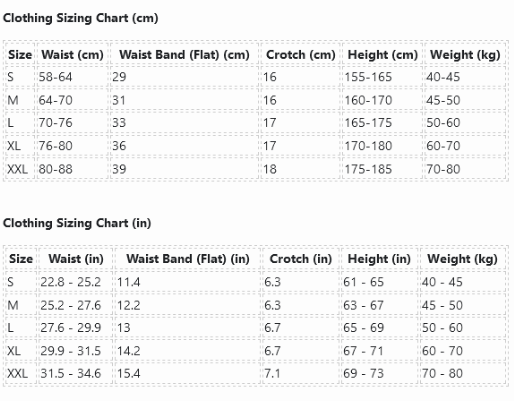Click the Height (in) column header
Image resolution: width=514 pixels, height=401 pixels.
point(379,259)
